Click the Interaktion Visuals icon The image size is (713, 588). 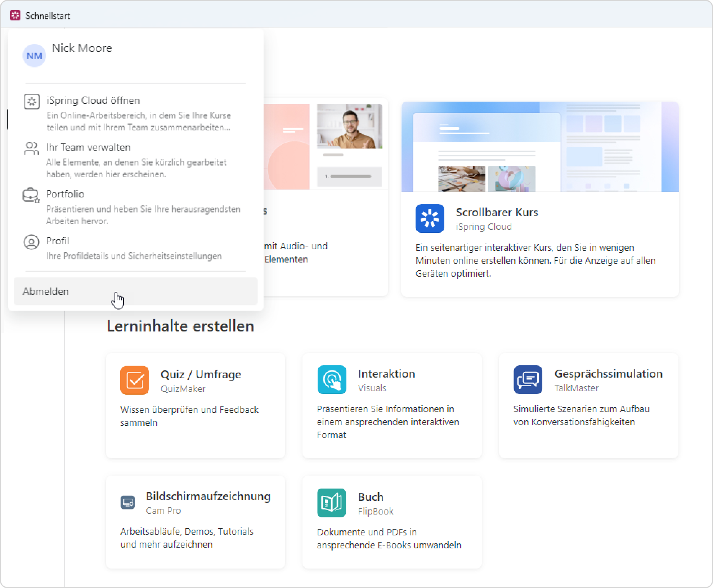(332, 380)
